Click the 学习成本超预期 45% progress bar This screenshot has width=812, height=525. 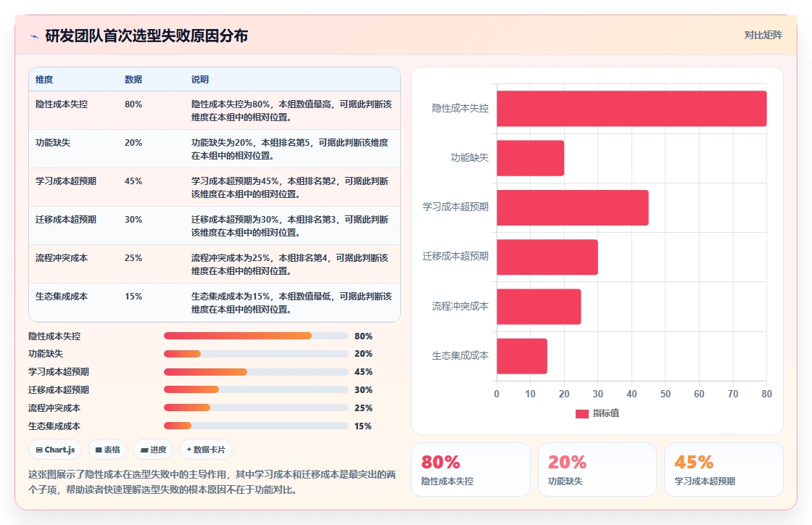(256, 372)
